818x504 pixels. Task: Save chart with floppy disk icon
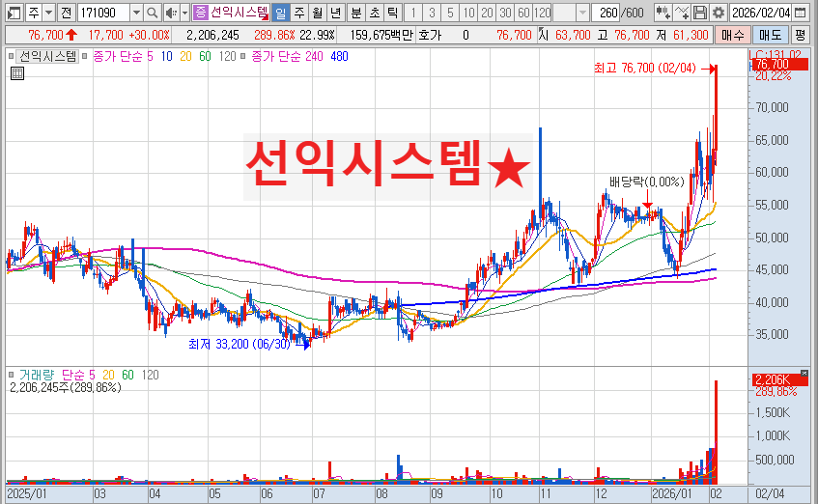(700, 13)
